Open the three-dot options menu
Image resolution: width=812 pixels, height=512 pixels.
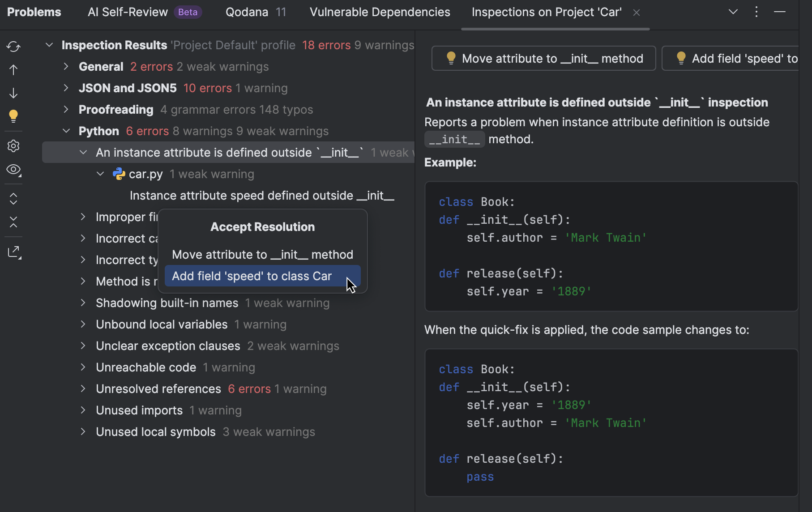click(756, 12)
